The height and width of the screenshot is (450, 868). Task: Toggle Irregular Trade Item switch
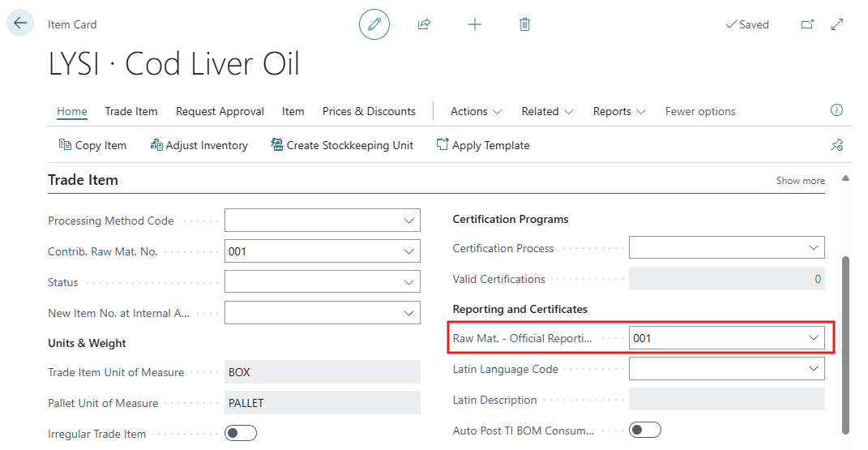241,433
